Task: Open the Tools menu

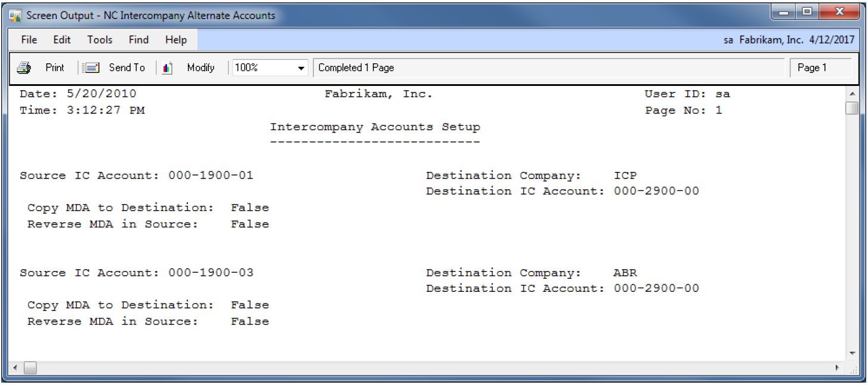Action: point(100,40)
